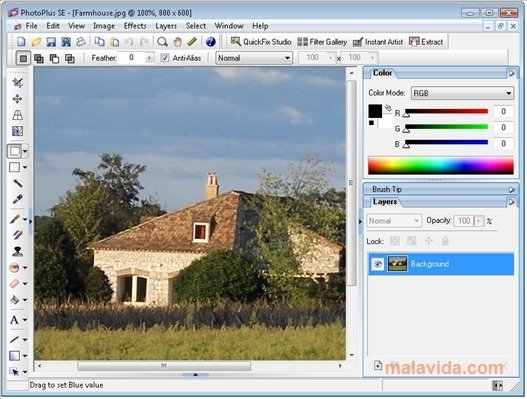Open the Image menu
Viewport: 527px width, 399px height.
point(104,26)
